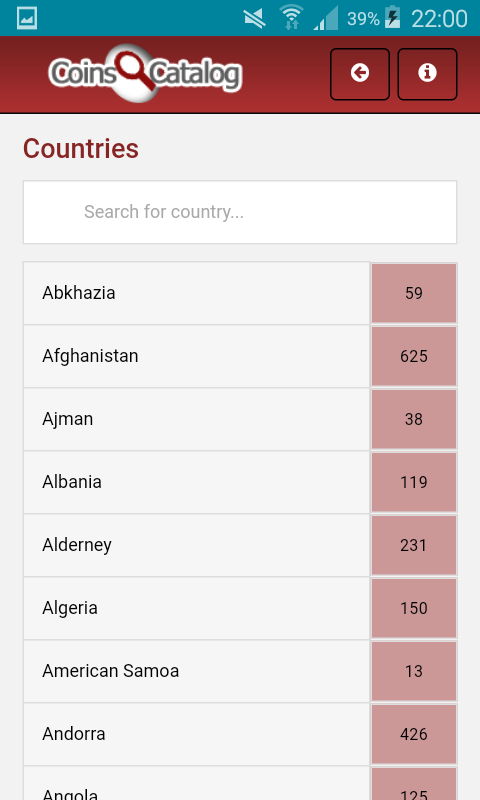Tap the battery charging icon
Viewport: 480px width, 800px height.
(392, 18)
